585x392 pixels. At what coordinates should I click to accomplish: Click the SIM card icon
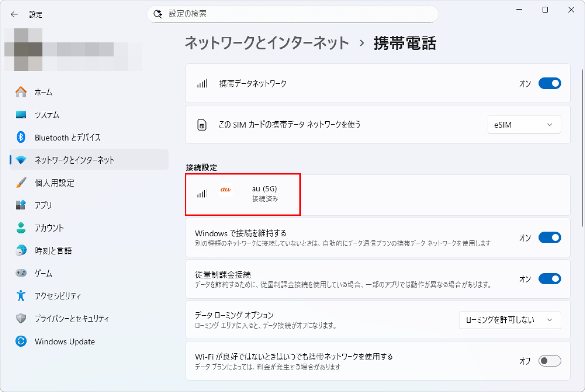[202, 125]
